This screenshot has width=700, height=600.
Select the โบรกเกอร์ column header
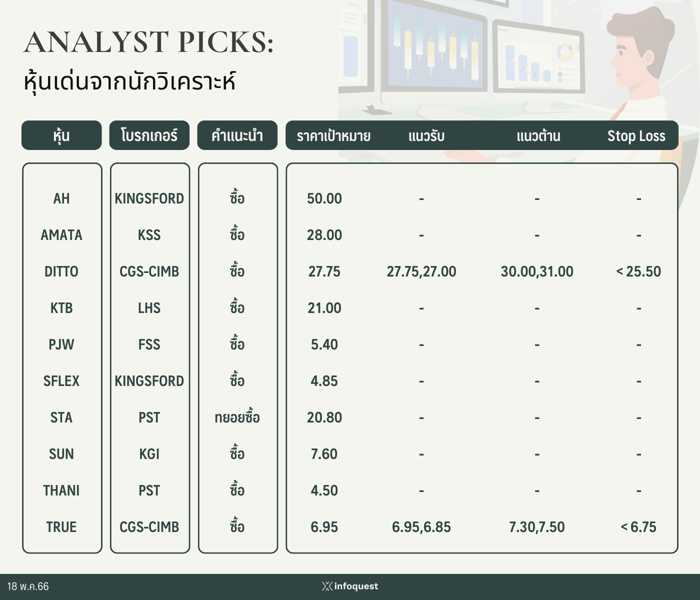coord(149,135)
